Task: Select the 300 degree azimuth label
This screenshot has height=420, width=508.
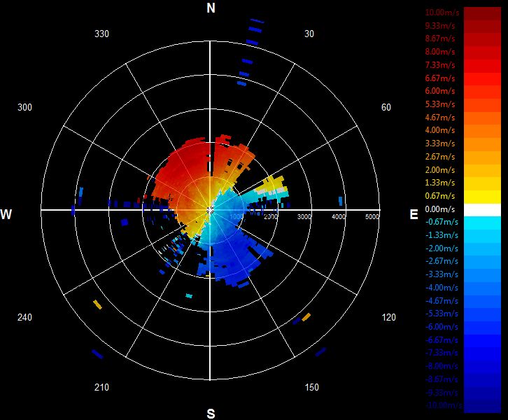Action: [x=24, y=107]
